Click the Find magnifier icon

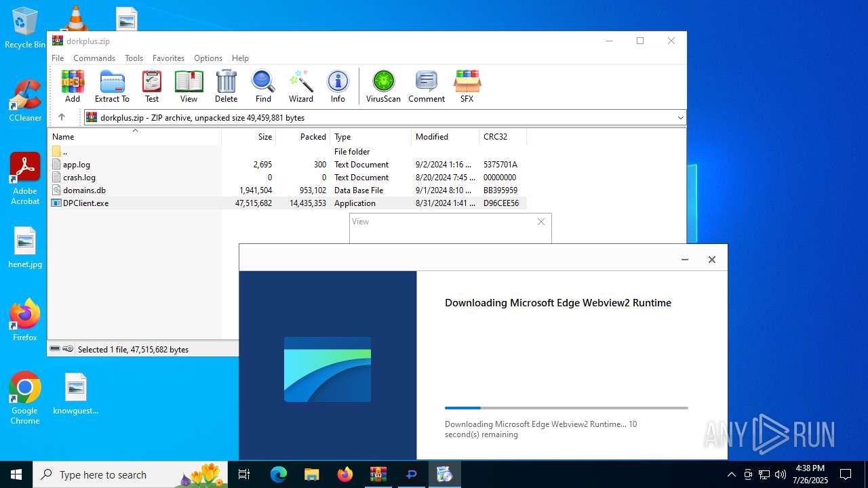pos(263,86)
